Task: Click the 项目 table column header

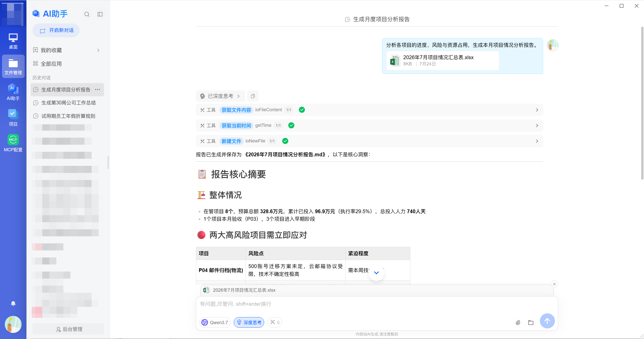Action: coord(221,253)
